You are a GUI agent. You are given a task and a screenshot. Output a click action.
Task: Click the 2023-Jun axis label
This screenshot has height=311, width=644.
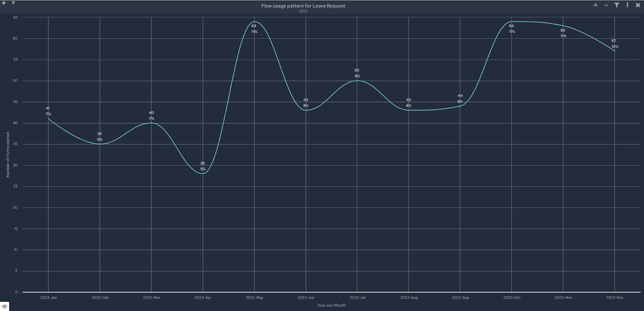[x=306, y=298]
